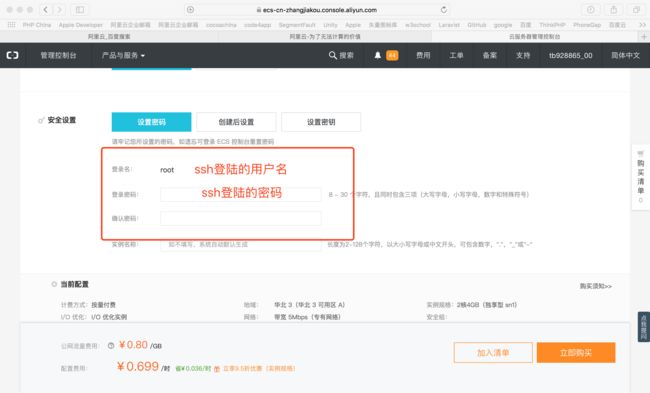Select the 设置密码 option
The image size is (650, 393).
click(151, 122)
